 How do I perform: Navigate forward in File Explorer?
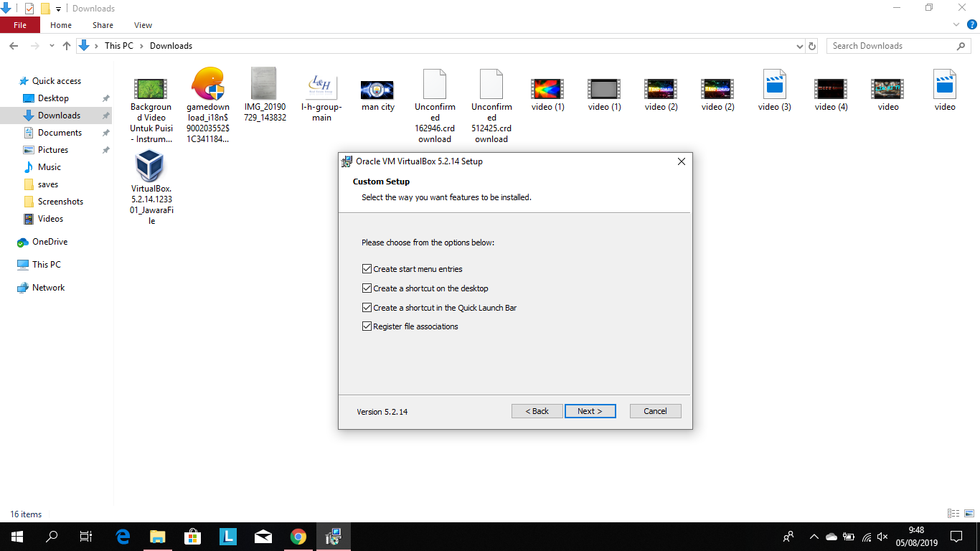[34, 46]
